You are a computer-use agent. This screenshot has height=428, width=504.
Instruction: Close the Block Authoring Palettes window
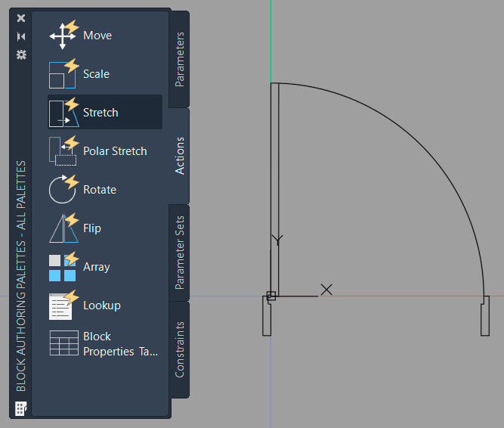21,18
